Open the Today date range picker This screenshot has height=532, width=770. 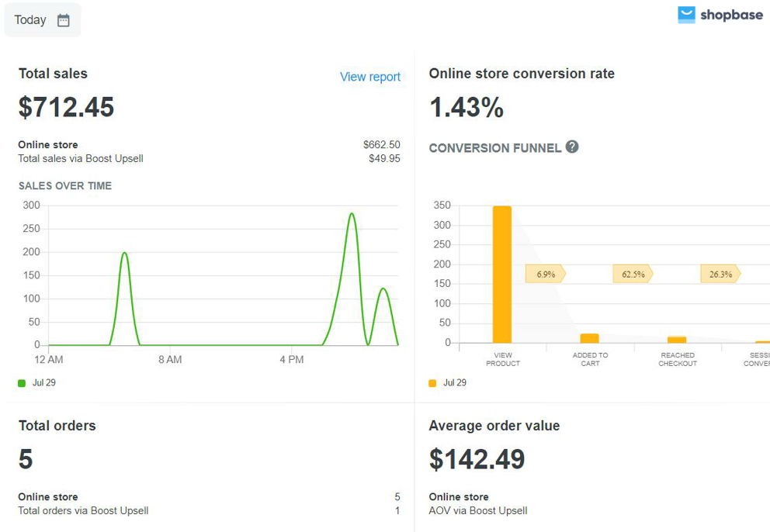[42, 20]
